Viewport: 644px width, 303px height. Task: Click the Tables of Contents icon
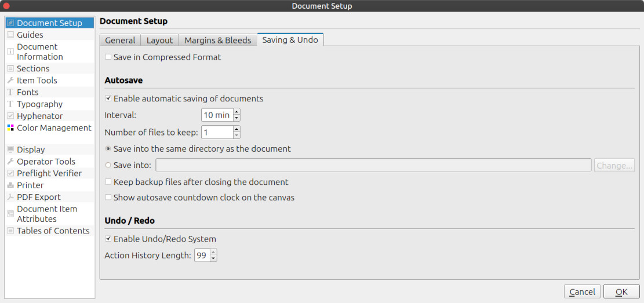(10, 231)
